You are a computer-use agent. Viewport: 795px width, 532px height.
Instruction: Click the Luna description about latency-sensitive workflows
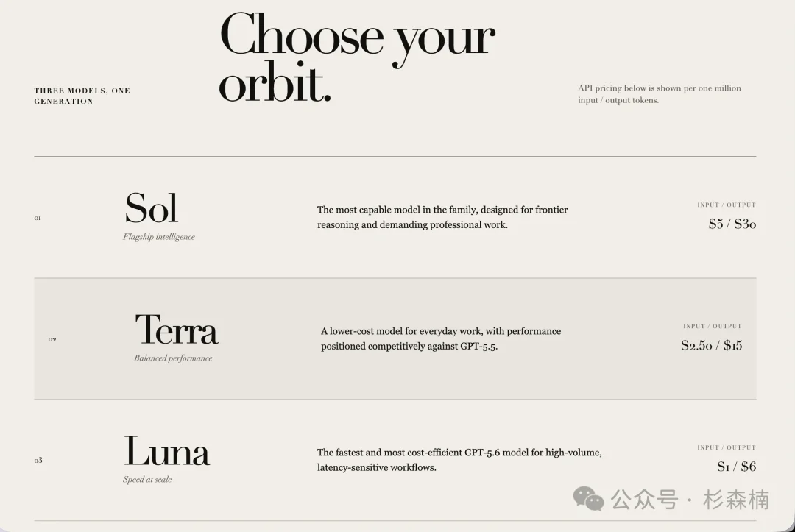(459, 460)
